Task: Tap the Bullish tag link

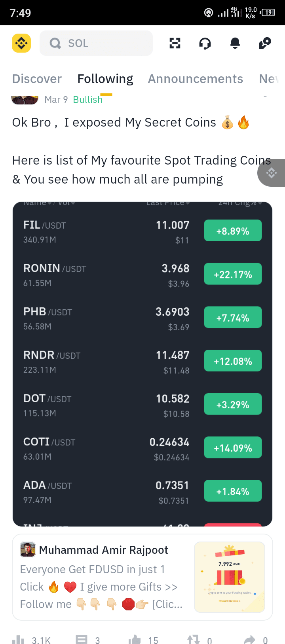Action: (x=88, y=100)
